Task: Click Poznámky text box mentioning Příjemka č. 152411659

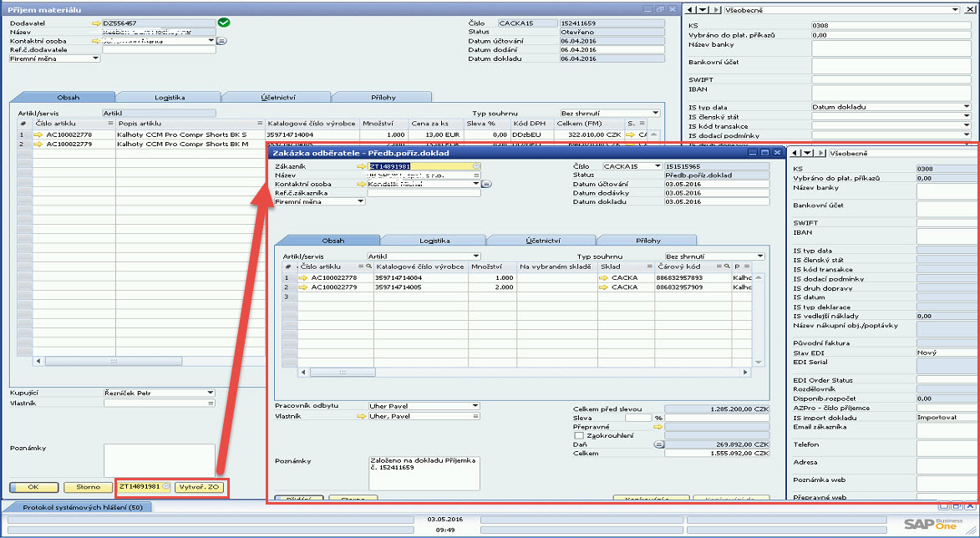Action: (x=424, y=474)
